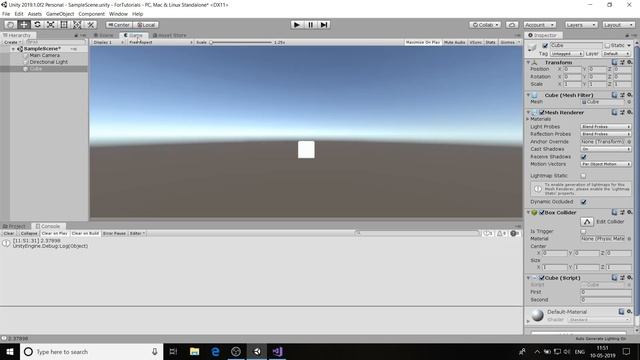Switch to the Project tab
This screenshot has width=640, height=360.
[x=15, y=226]
